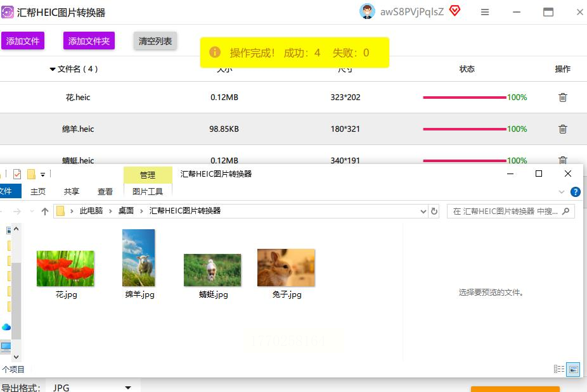Click the 添加文件 button

pos(23,41)
